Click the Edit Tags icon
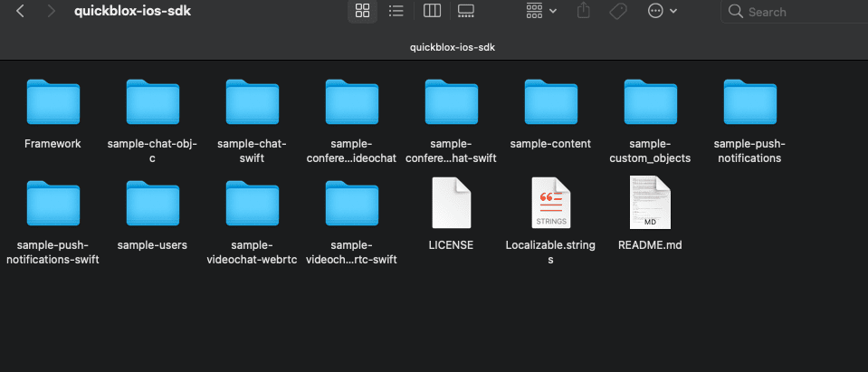The height and width of the screenshot is (372, 868). tap(618, 11)
